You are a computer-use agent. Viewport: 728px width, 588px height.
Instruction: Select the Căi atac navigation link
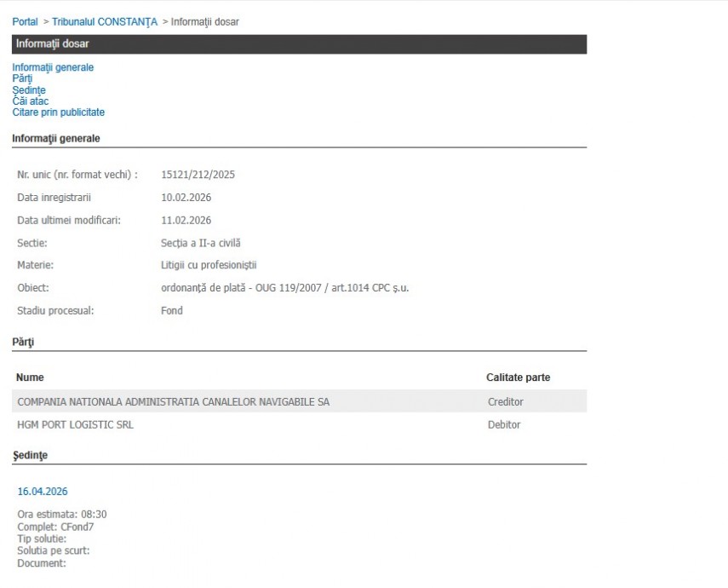click(30, 101)
